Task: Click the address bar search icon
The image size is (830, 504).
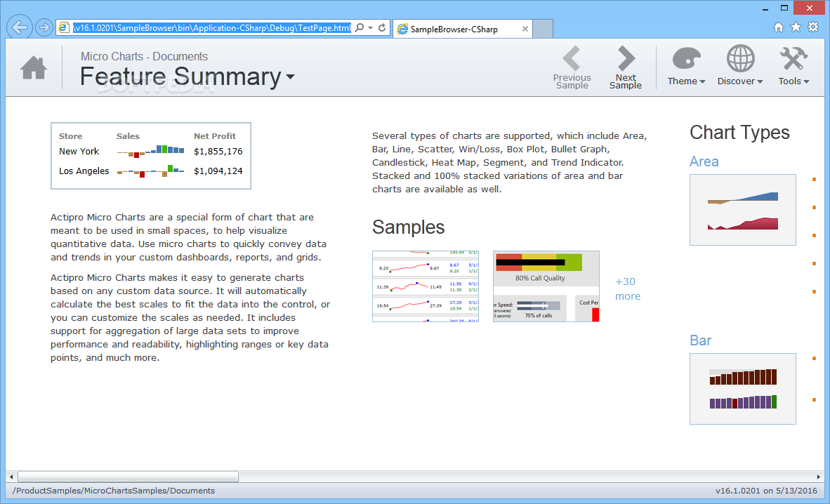Action: [360, 27]
